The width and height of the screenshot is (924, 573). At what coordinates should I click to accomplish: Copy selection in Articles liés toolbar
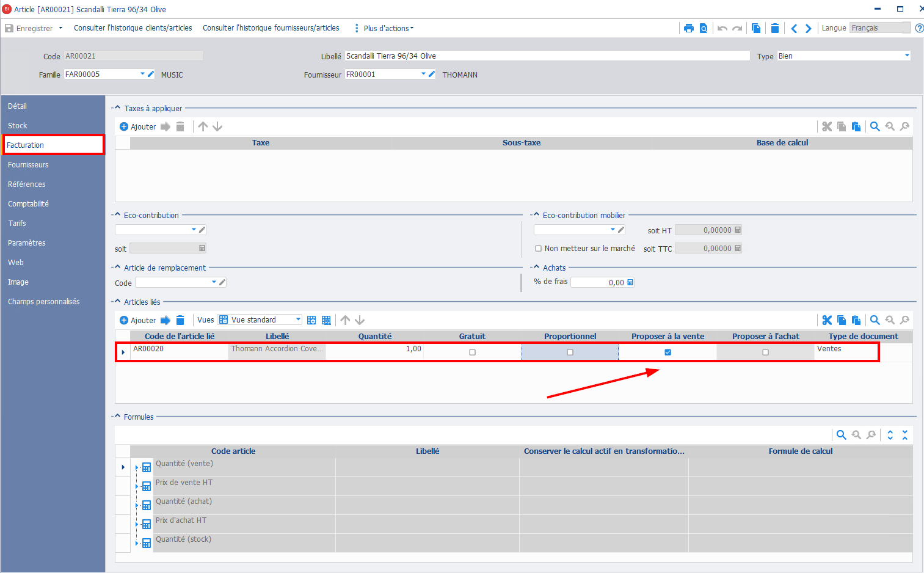(x=842, y=320)
